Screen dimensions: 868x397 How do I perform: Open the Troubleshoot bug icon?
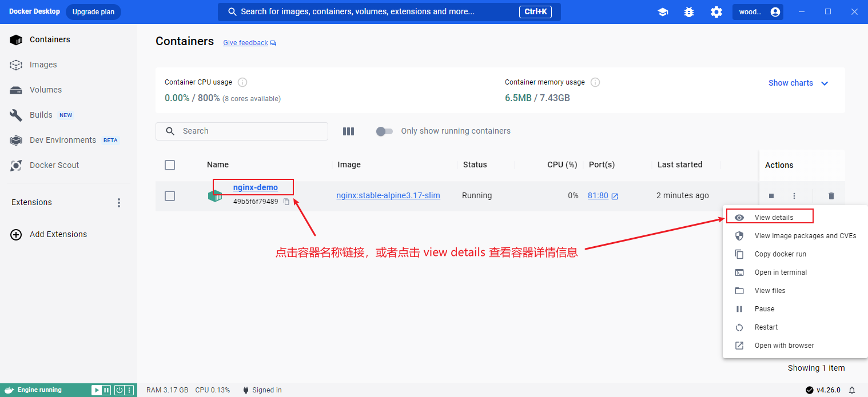click(689, 12)
